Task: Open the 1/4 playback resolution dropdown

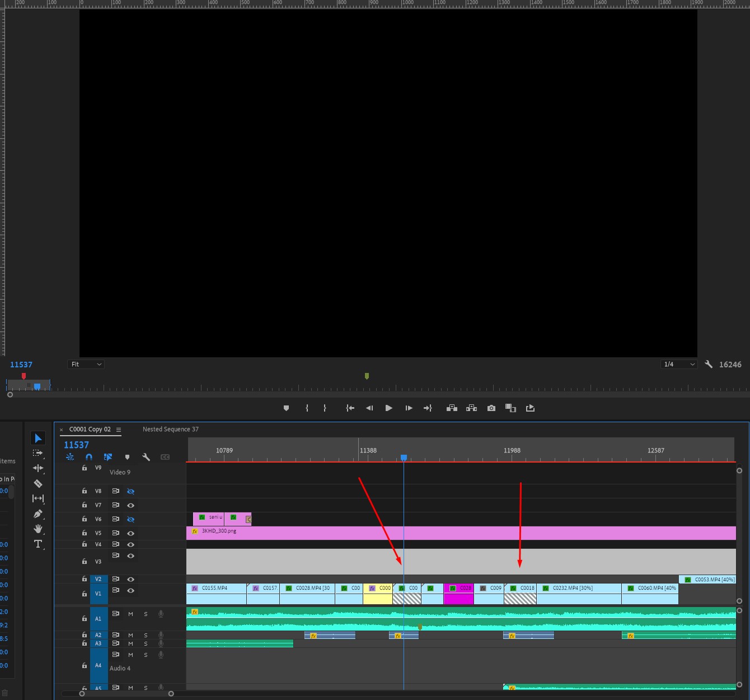Action: [678, 364]
